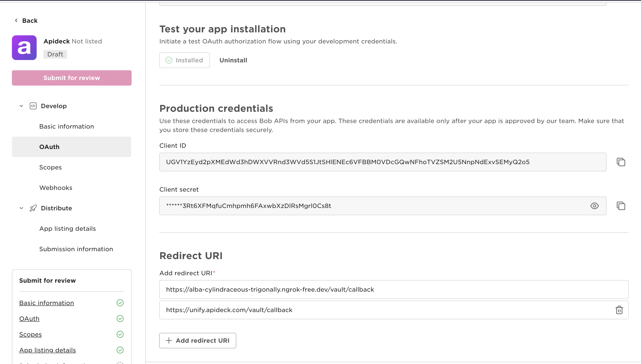Select the OAuth sidebar item
Screen dimensions: 641x364
72,147
